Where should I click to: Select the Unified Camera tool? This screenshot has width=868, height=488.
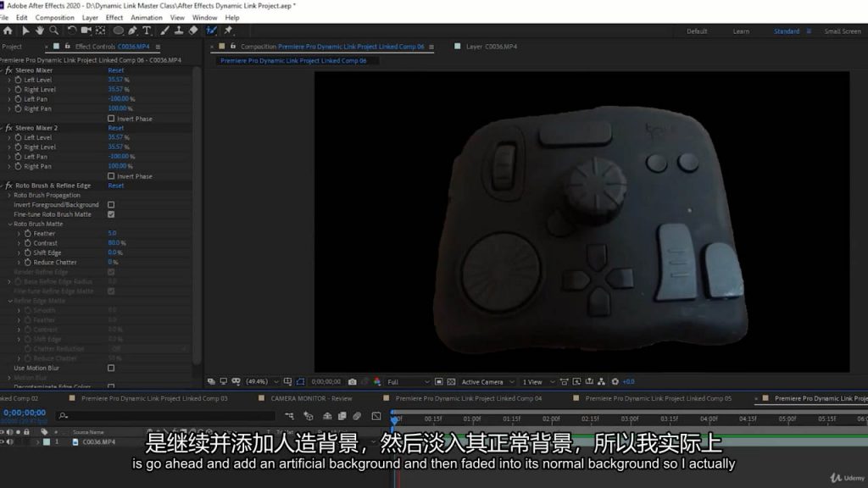coord(86,31)
